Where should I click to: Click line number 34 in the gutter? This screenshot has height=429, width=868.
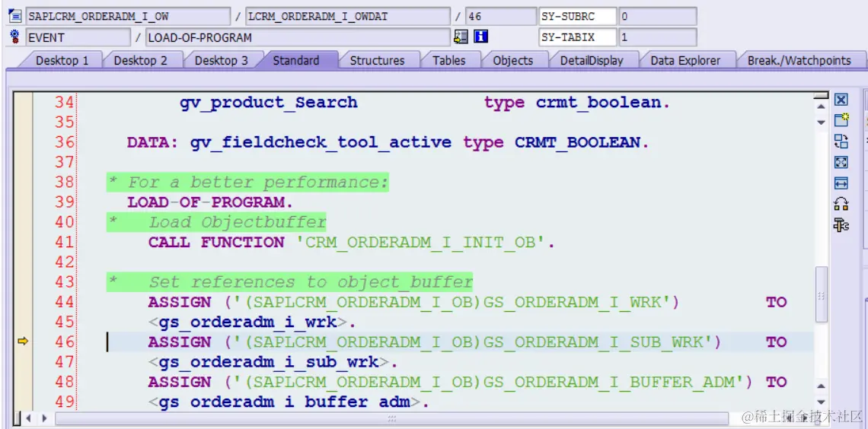pos(65,102)
